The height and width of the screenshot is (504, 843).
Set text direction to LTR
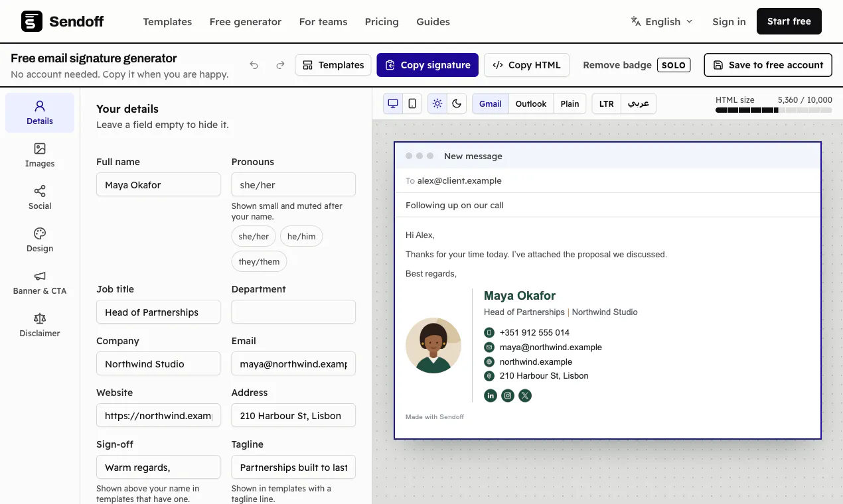606,103
